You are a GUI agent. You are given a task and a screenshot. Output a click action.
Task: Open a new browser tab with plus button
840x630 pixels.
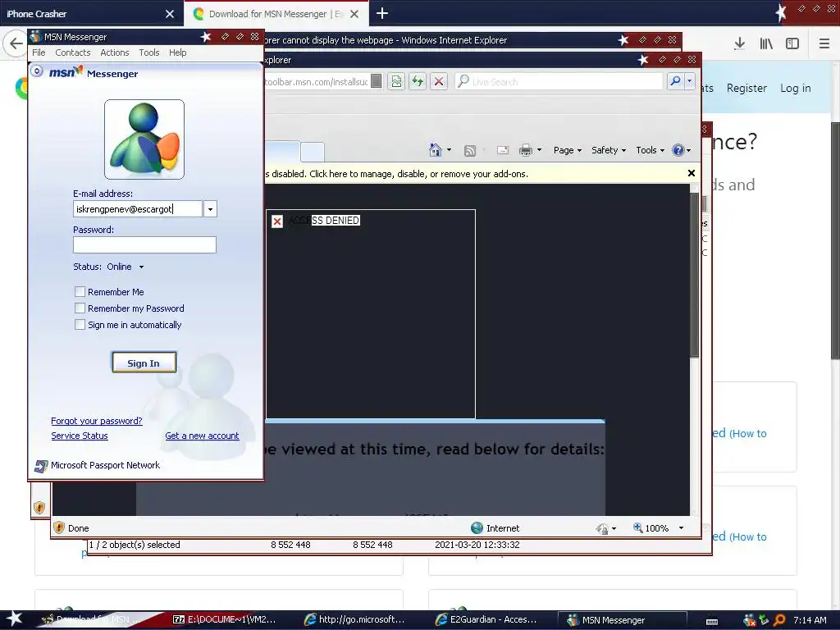coord(382,13)
